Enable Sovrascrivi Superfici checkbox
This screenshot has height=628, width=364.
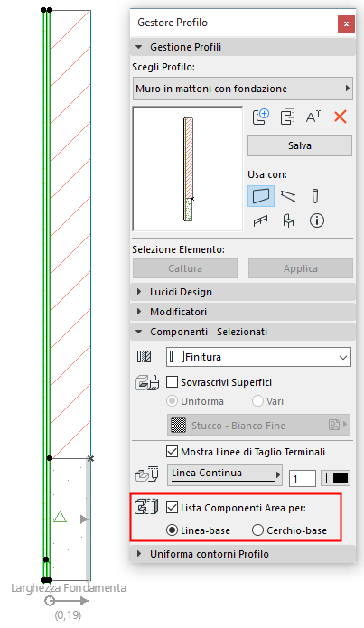(x=172, y=381)
